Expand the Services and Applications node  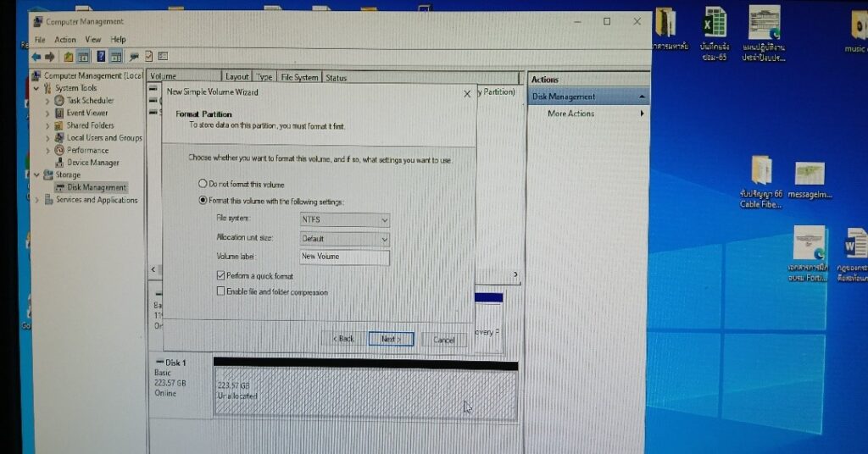pos(36,201)
